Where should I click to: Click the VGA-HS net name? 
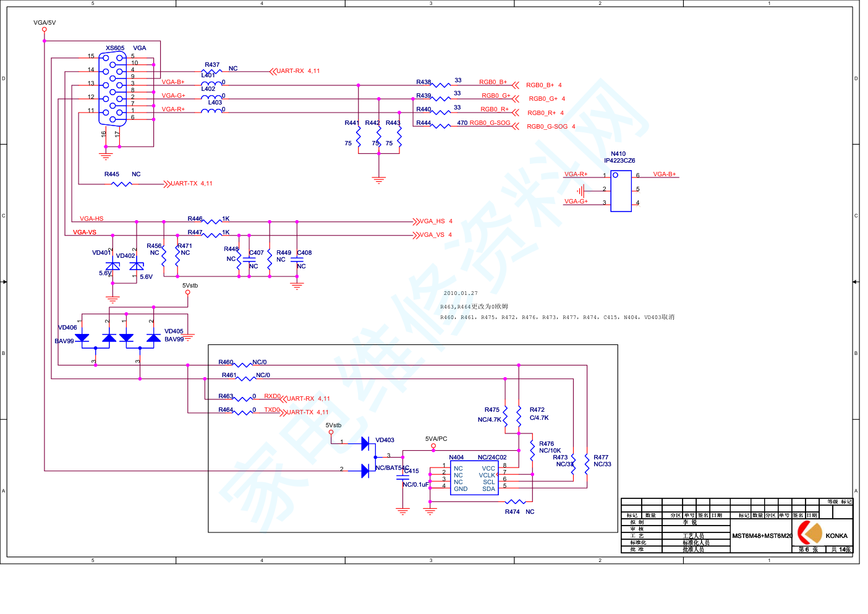[x=91, y=219]
